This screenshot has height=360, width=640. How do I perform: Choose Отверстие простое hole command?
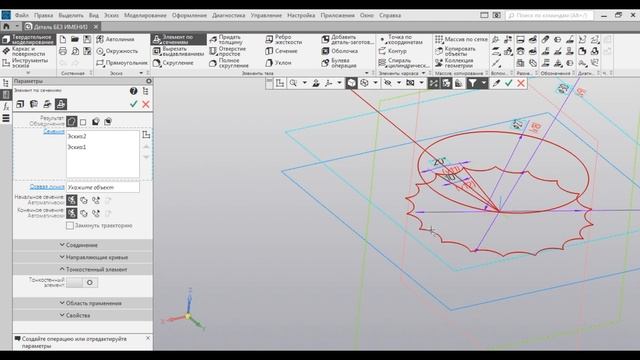[x=228, y=51]
